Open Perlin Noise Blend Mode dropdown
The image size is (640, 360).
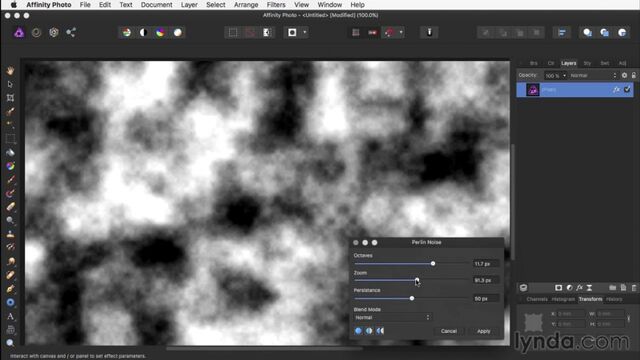(x=392, y=318)
